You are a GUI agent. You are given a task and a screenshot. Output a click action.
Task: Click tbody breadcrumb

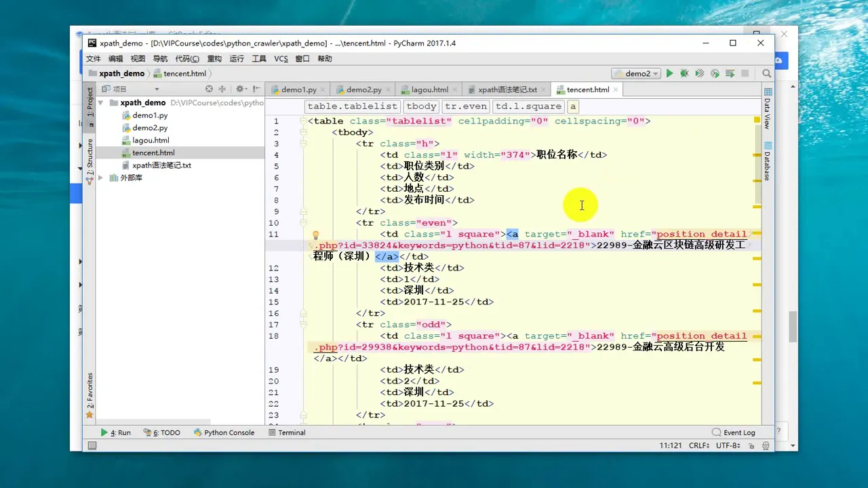click(x=421, y=106)
